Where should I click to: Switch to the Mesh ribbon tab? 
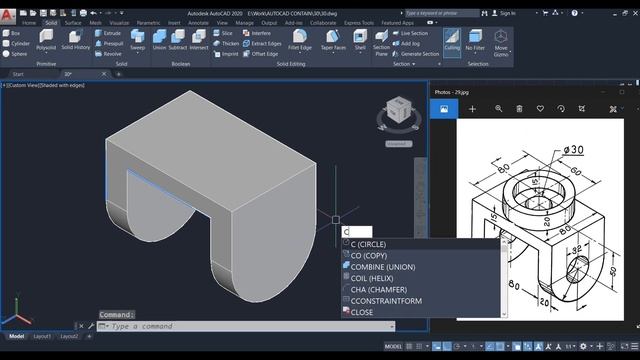(x=96, y=23)
